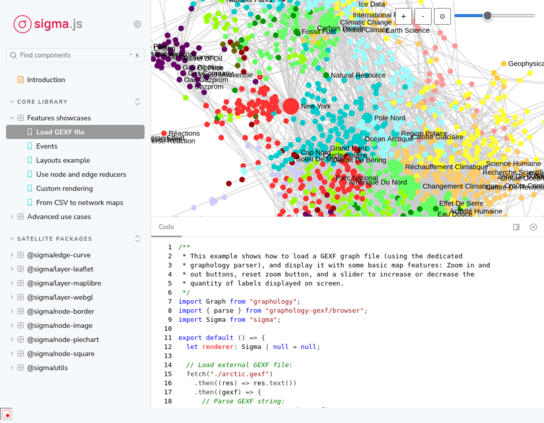Change the code panel orientation icon
Image resolution: width=544 pixels, height=423 pixels.
pos(516,227)
